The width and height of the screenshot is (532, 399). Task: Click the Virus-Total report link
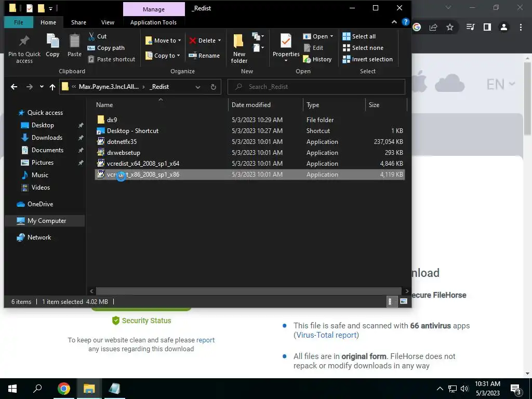[326, 335]
